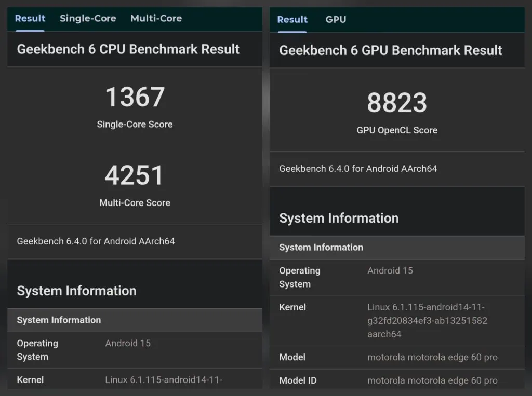This screenshot has height=396, width=532.
Task: Select the Result tab in the CPU panel
Action: coord(29,19)
